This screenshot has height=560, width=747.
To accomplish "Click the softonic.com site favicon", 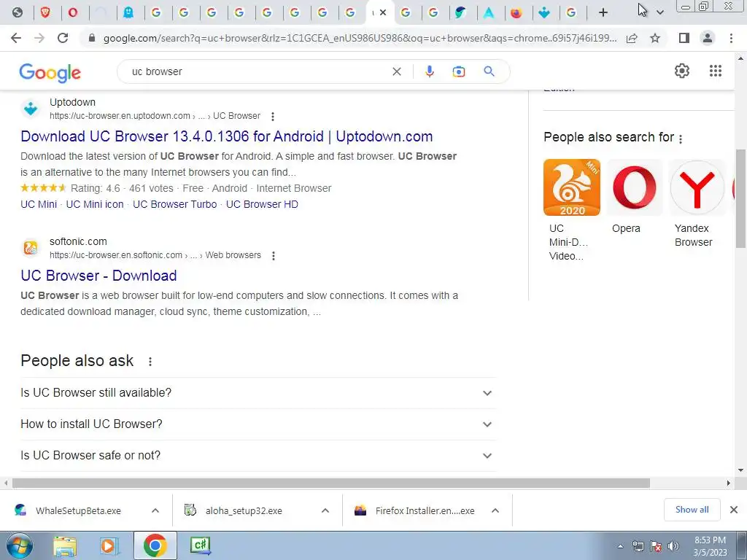I will tap(31, 248).
